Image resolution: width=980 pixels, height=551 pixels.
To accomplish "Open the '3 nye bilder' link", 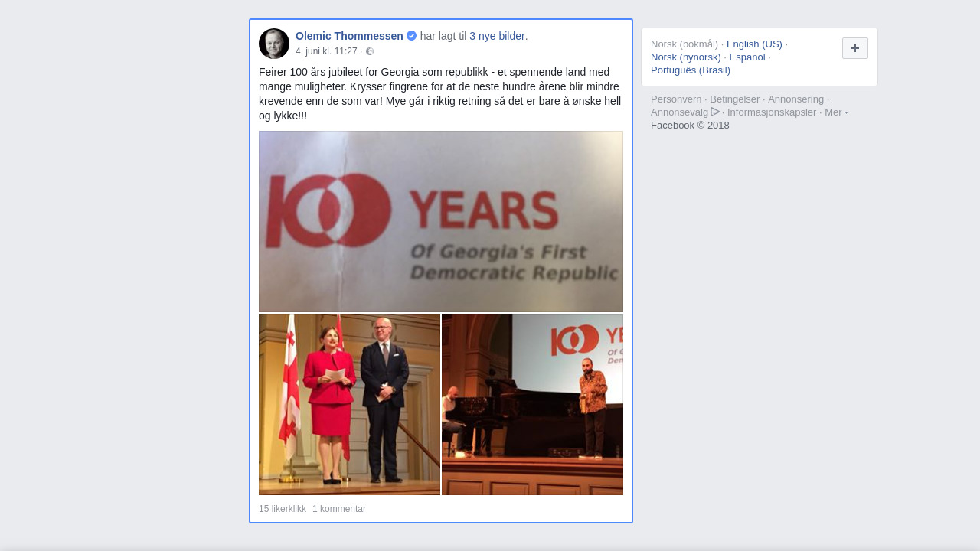I will pyautogui.click(x=498, y=36).
